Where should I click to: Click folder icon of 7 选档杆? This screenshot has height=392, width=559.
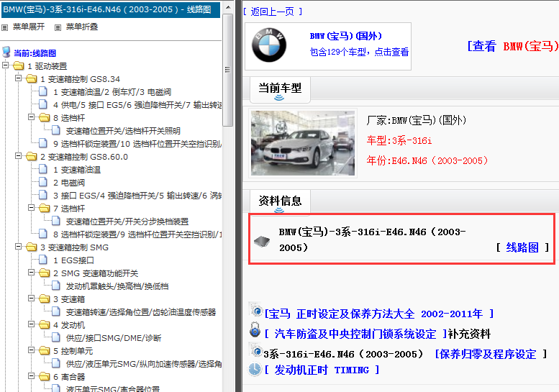(x=44, y=208)
